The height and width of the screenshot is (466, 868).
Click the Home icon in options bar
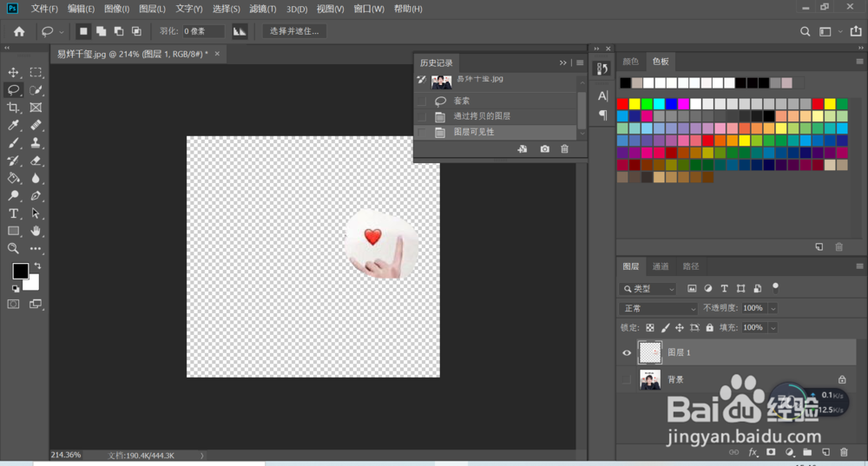click(19, 31)
